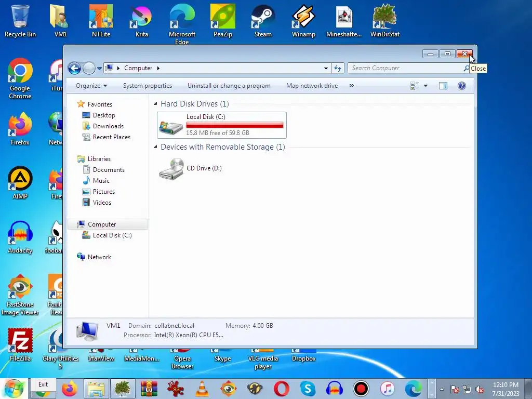The height and width of the screenshot is (399, 532).
Task: Open Recent Places in navigation pane
Action: [x=111, y=137]
